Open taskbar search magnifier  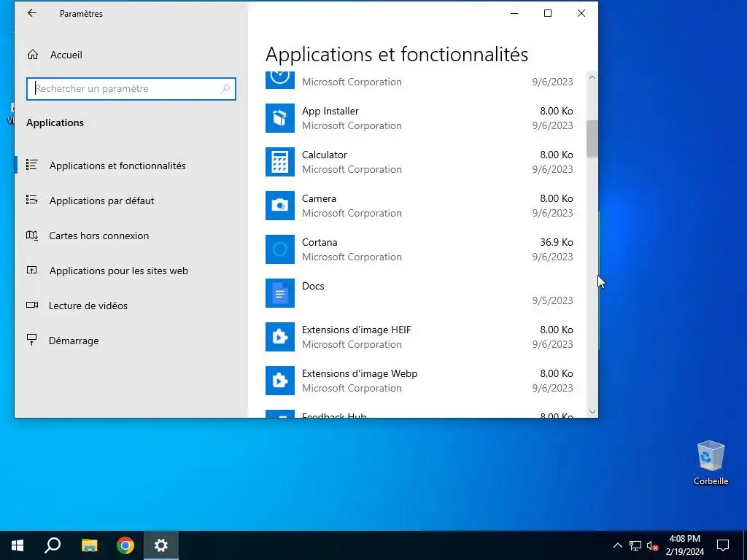pos(53,545)
